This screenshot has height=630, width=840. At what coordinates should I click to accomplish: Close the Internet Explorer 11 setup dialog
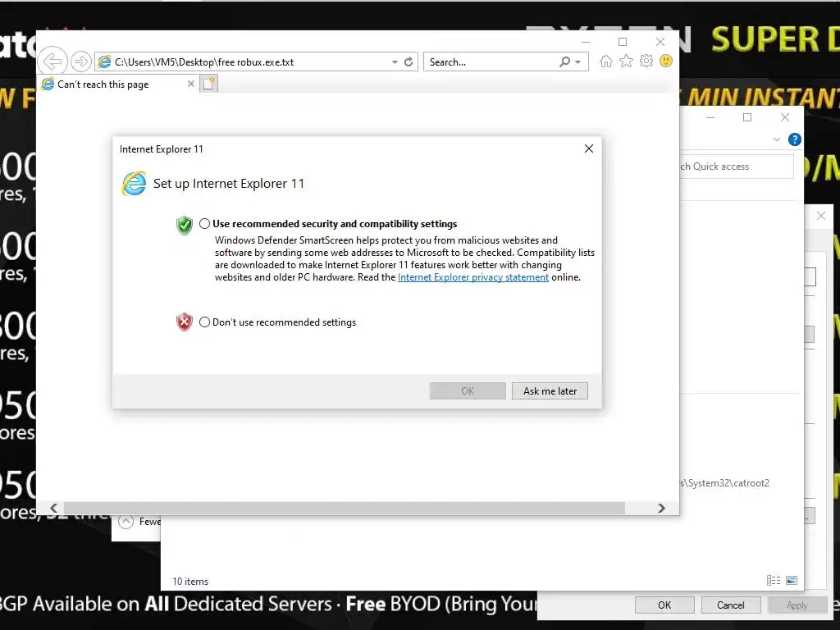(x=589, y=148)
